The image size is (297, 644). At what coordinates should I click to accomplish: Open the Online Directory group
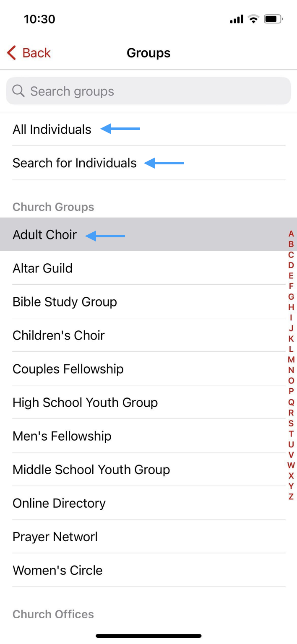[x=59, y=503]
